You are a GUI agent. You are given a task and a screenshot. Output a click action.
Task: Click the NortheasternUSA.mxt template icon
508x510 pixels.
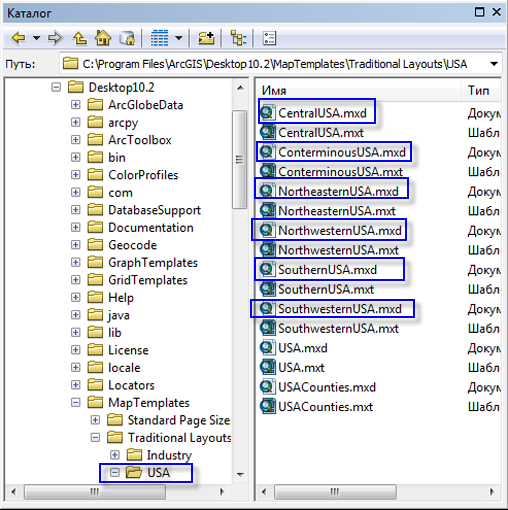pyautogui.click(x=268, y=211)
